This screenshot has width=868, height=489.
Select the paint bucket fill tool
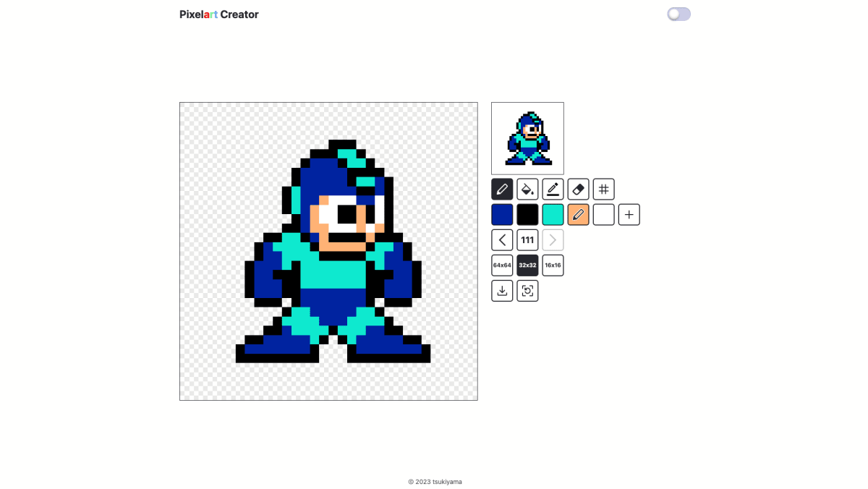527,190
